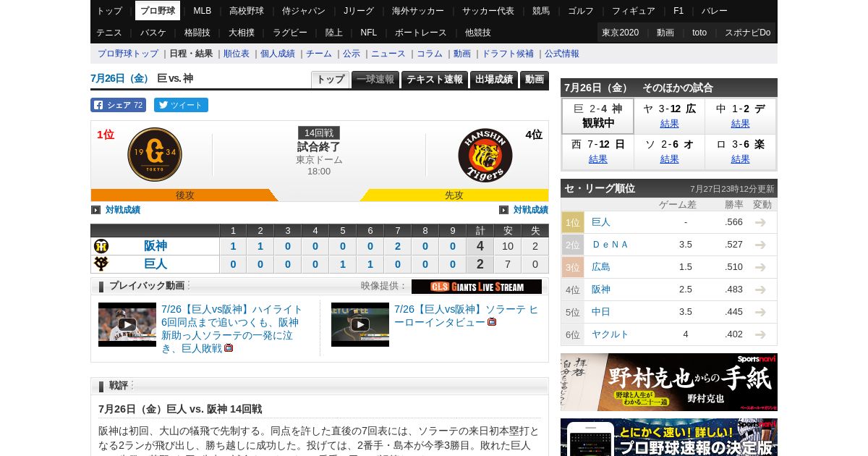Image resolution: width=868 pixels, height=456 pixels.
Task: Open 高校野球 in top navigation
Action: pos(247,11)
